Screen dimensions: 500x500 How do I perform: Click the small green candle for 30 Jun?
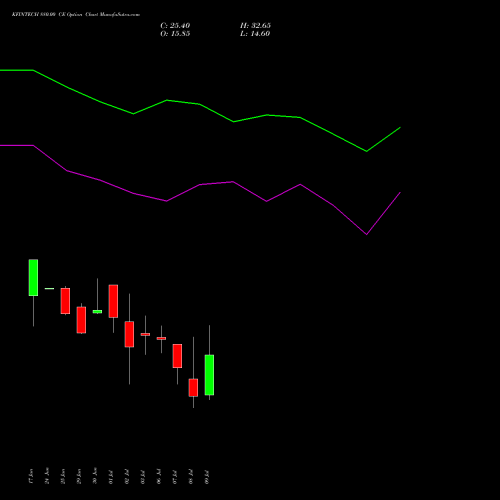[97, 312]
